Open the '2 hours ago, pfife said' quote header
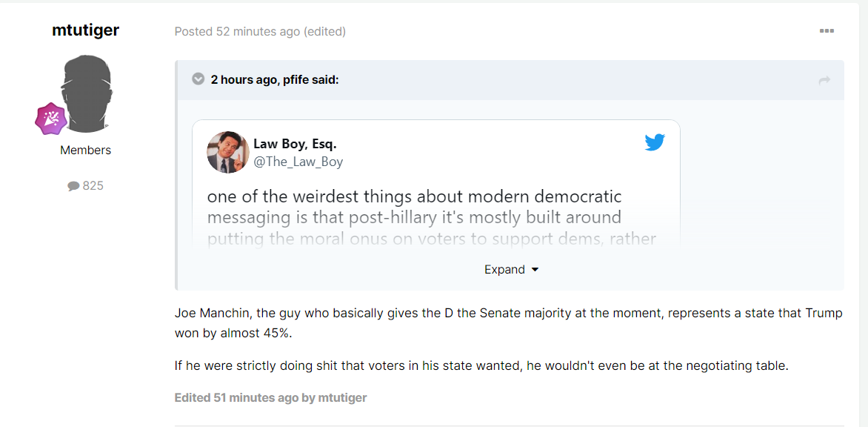 click(x=275, y=80)
